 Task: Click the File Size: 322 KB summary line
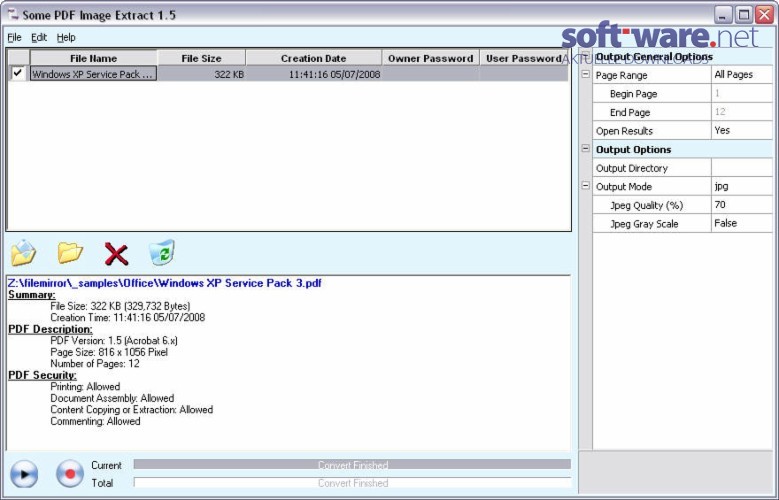tap(120, 306)
